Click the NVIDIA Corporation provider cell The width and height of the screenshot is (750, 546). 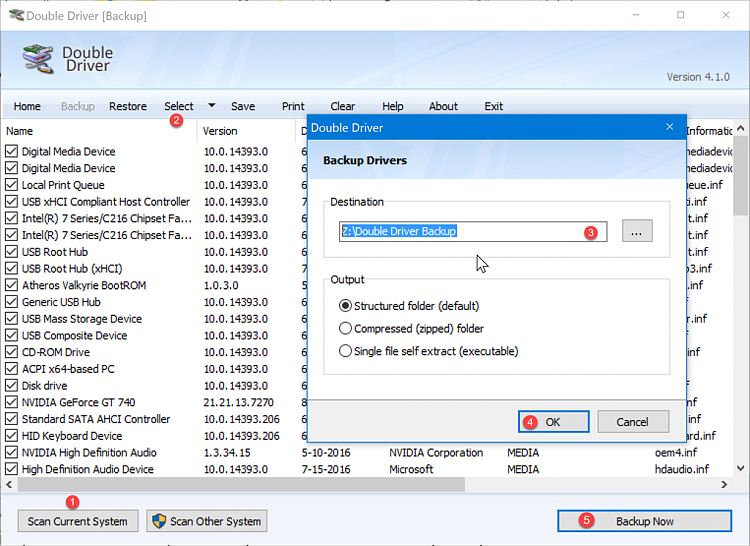pos(436,453)
